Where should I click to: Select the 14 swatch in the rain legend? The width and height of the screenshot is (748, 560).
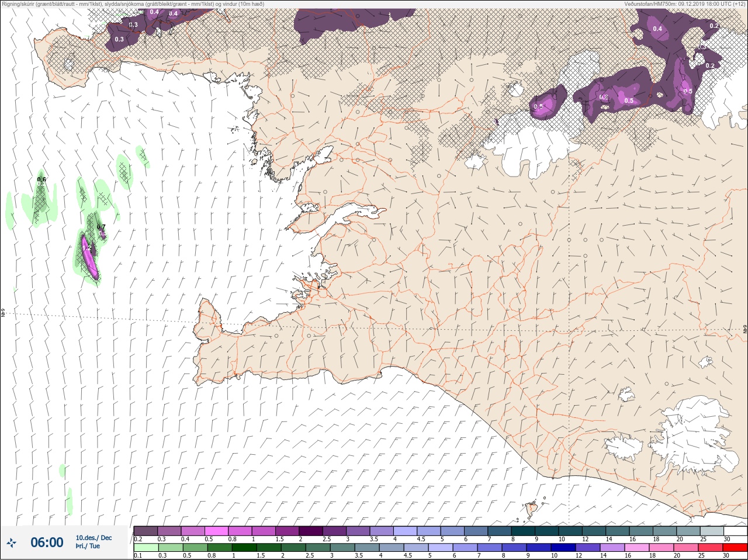pos(612,548)
